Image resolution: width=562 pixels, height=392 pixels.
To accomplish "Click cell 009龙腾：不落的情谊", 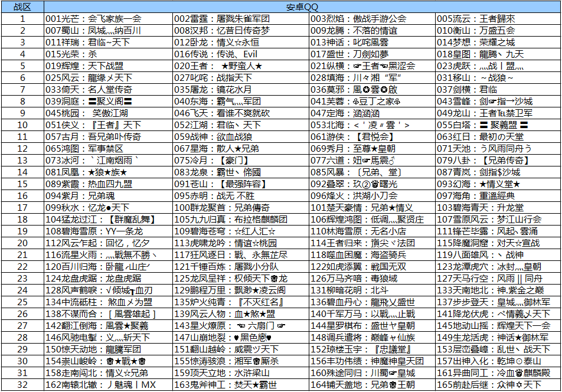I will pos(372,31).
